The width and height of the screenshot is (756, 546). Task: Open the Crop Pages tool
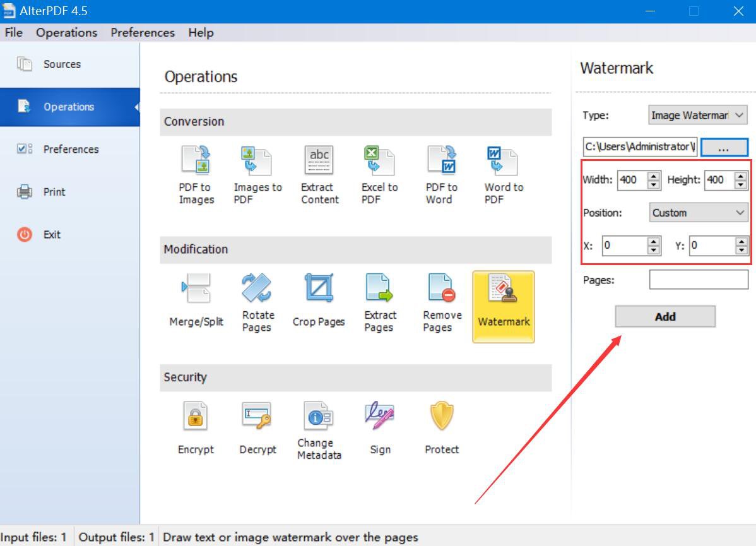tap(319, 300)
